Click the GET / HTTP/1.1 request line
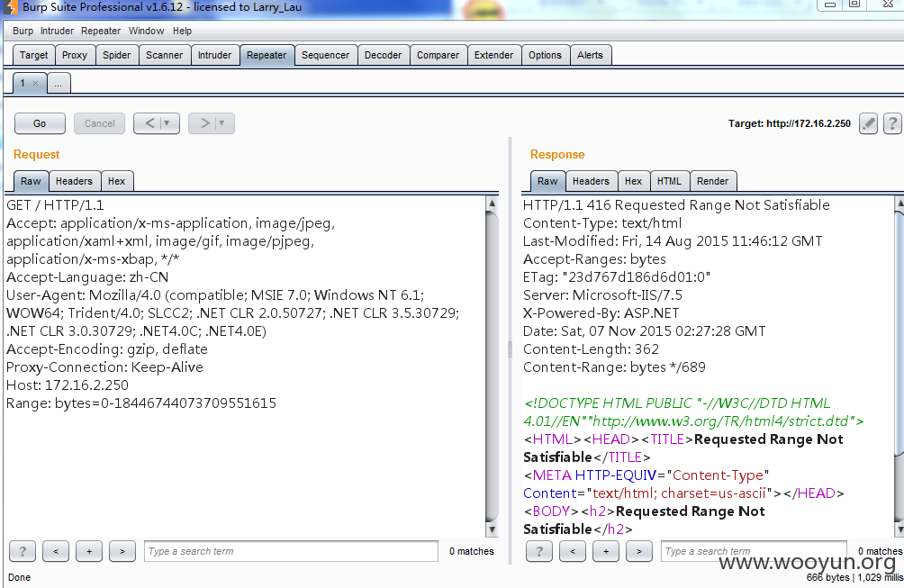Image resolution: width=904 pixels, height=588 pixels. coord(55,205)
